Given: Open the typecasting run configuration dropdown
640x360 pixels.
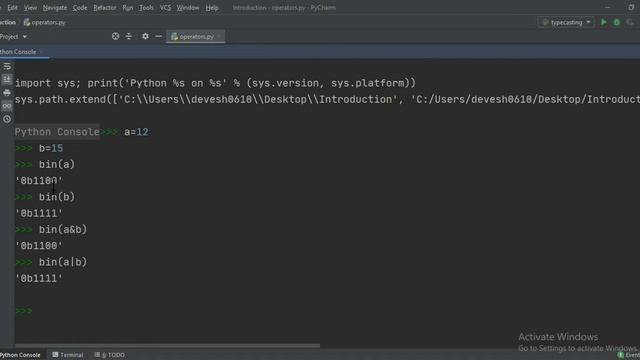Looking at the screenshot, I should point(567,22).
